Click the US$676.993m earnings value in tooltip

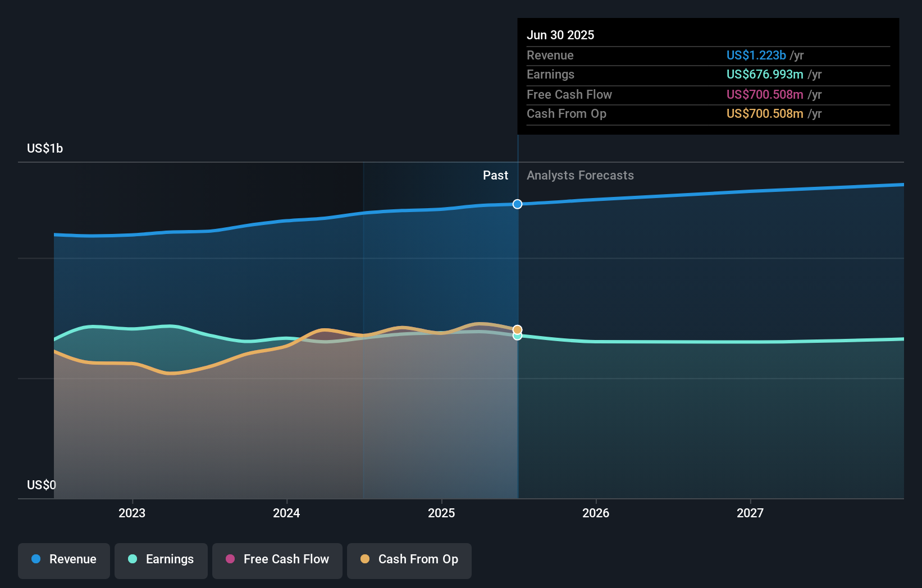click(765, 74)
